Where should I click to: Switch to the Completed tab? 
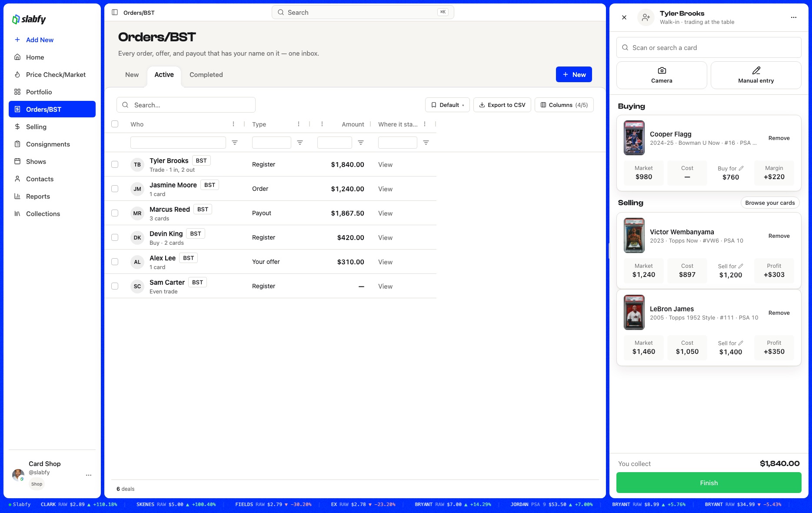click(x=206, y=75)
